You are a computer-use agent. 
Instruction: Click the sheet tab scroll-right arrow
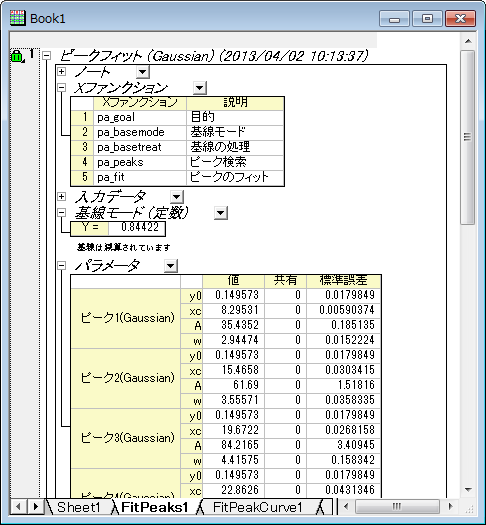(x=35, y=507)
